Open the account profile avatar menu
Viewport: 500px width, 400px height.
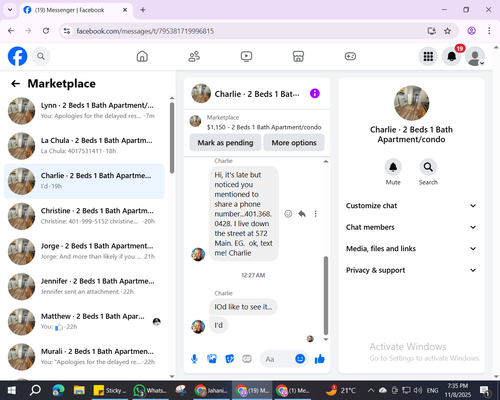475,56
